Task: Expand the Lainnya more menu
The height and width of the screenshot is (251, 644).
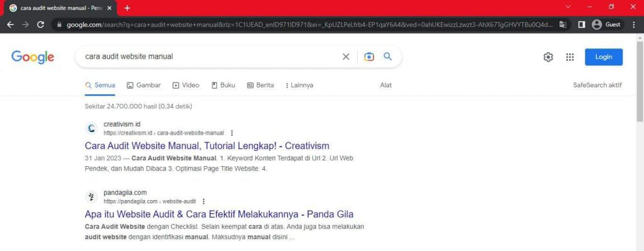Action: (x=299, y=86)
